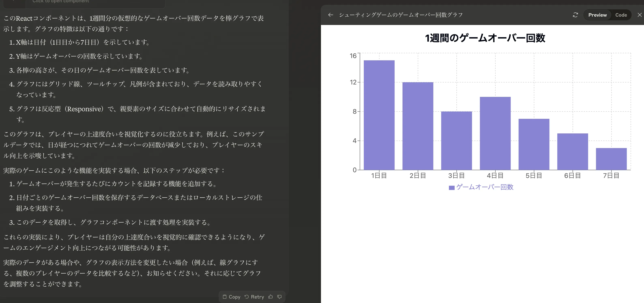This screenshot has width=644, height=303.
Task: Click the ゲームオーバー回数 legend entry
Action: (481, 187)
